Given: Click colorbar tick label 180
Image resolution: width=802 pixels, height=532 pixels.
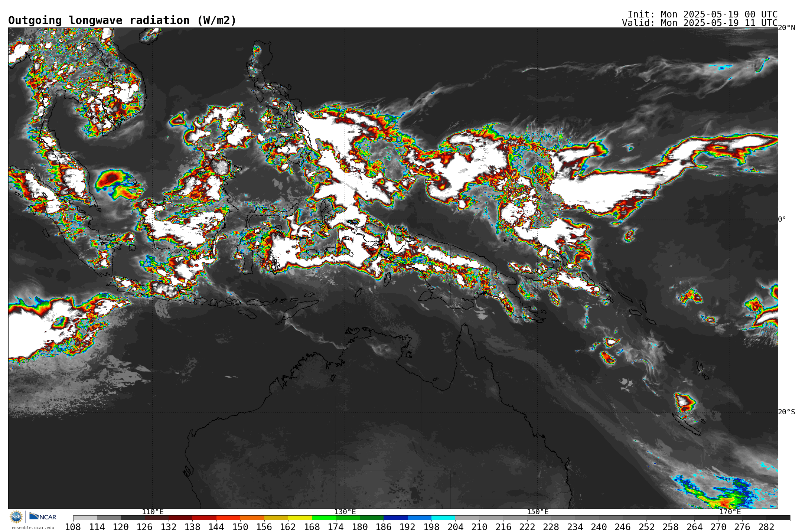Looking at the screenshot, I should [360, 527].
